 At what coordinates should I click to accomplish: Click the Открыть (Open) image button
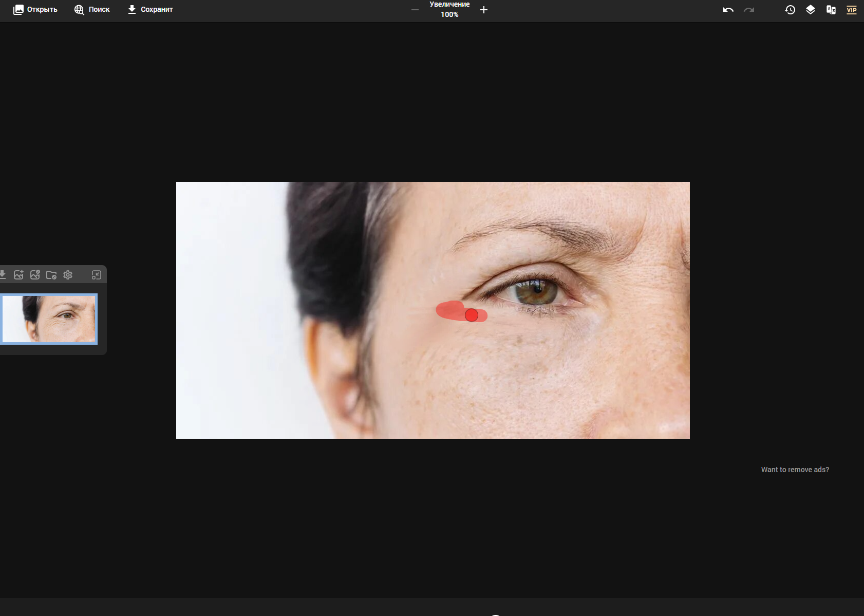(x=35, y=10)
